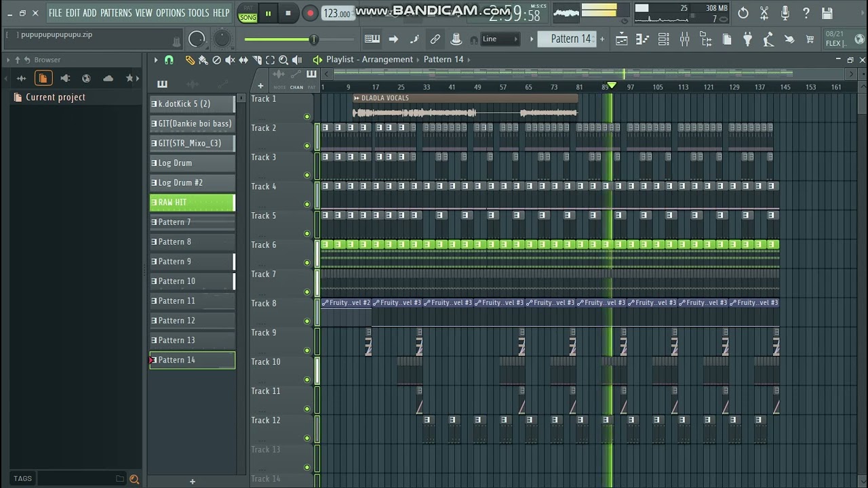The image size is (868, 488).
Task: Click the tempo 123.000 display
Action: tap(337, 14)
